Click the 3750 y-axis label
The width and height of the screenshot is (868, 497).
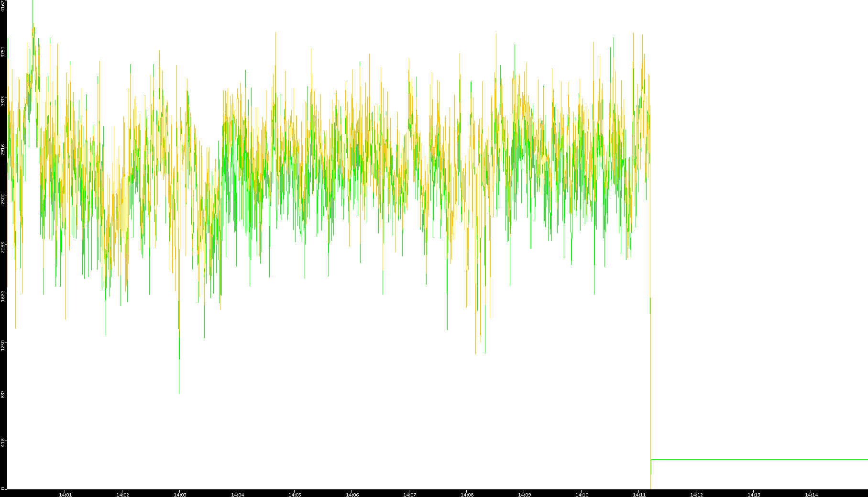point(3,52)
